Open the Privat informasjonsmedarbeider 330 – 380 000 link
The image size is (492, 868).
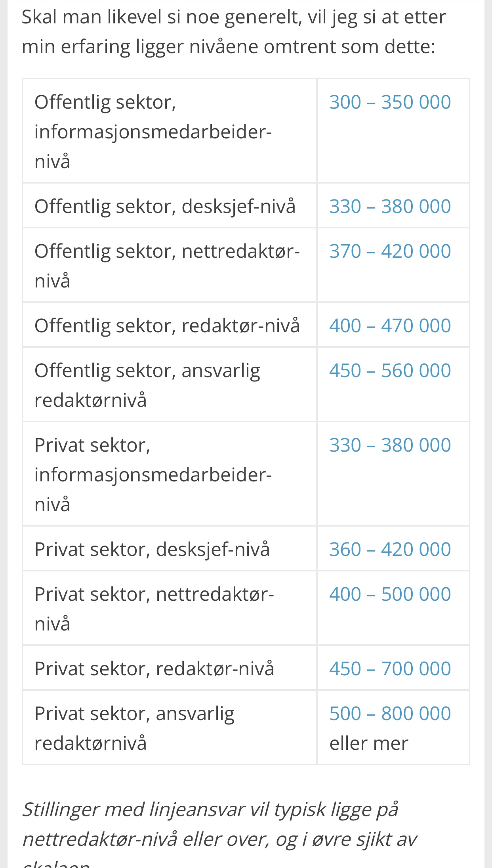pyautogui.click(x=390, y=445)
